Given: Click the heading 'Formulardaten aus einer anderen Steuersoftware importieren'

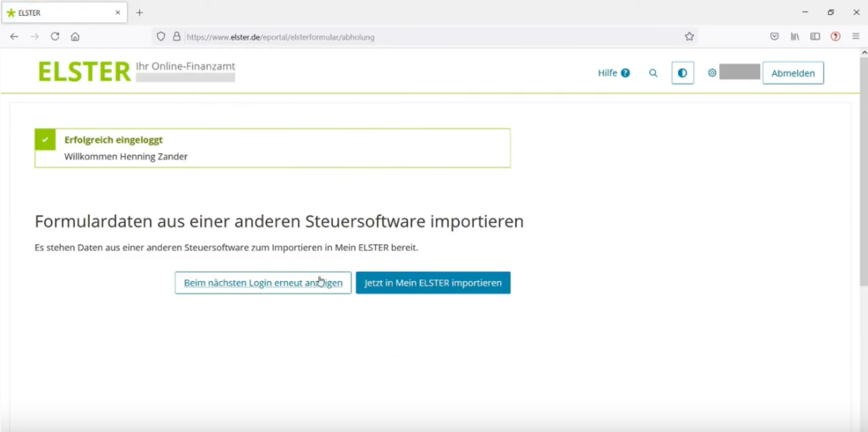Looking at the screenshot, I should [279, 221].
